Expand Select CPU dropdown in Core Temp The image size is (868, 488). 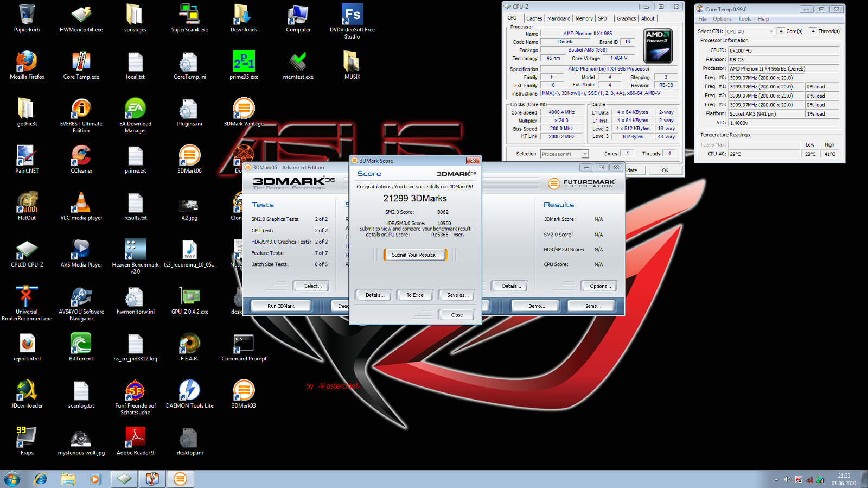click(750, 31)
